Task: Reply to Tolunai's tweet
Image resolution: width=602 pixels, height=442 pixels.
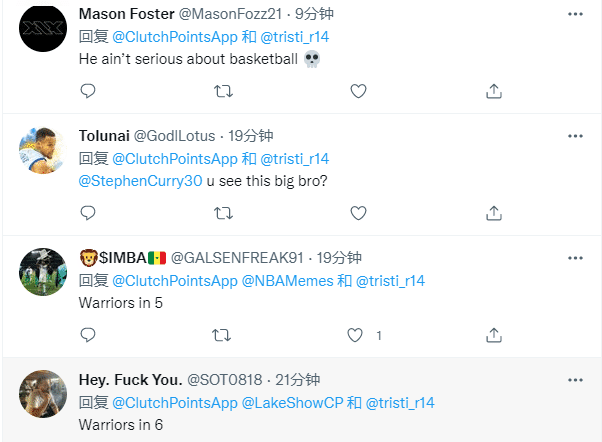Action: coord(88,213)
